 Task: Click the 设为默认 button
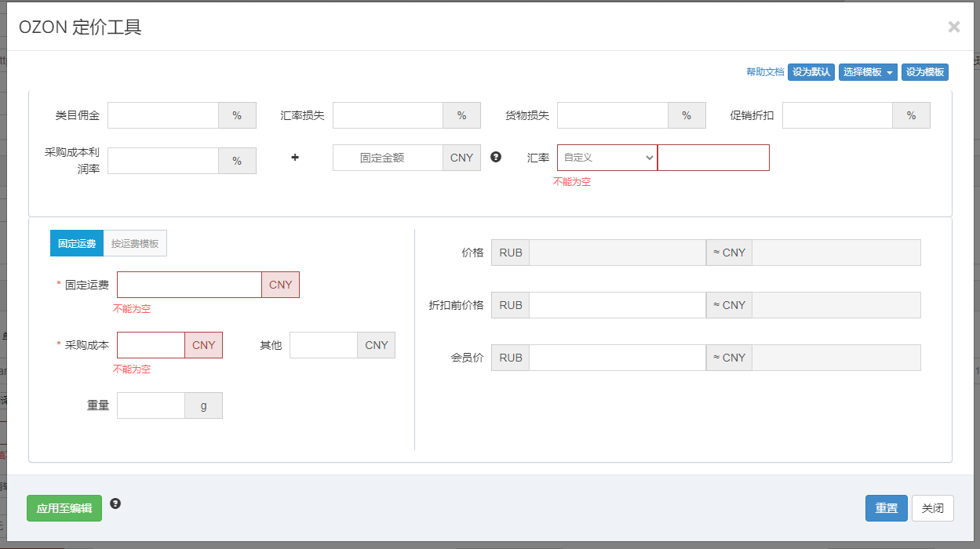(811, 72)
